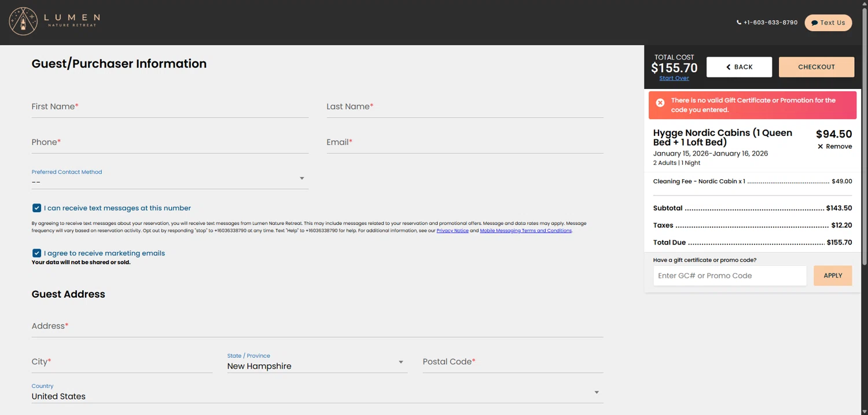Click the 'Enter GC# or Promo Code' field
The height and width of the screenshot is (415, 868).
[730, 276]
